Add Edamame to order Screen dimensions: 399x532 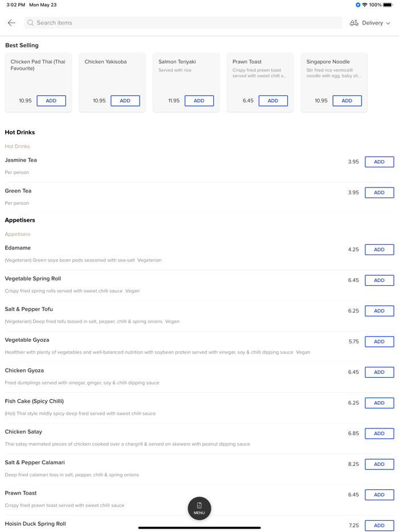pyautogui.click(x=379, y=249)
